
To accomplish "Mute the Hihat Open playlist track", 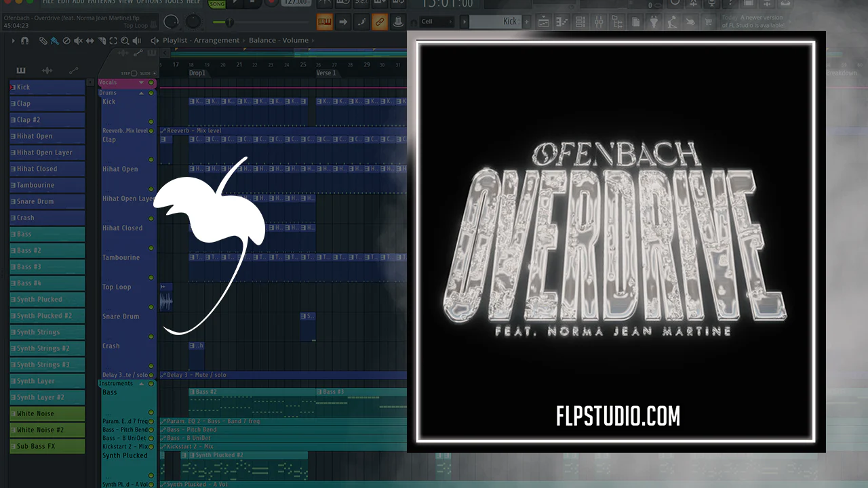I will click(x=151, y=189).
